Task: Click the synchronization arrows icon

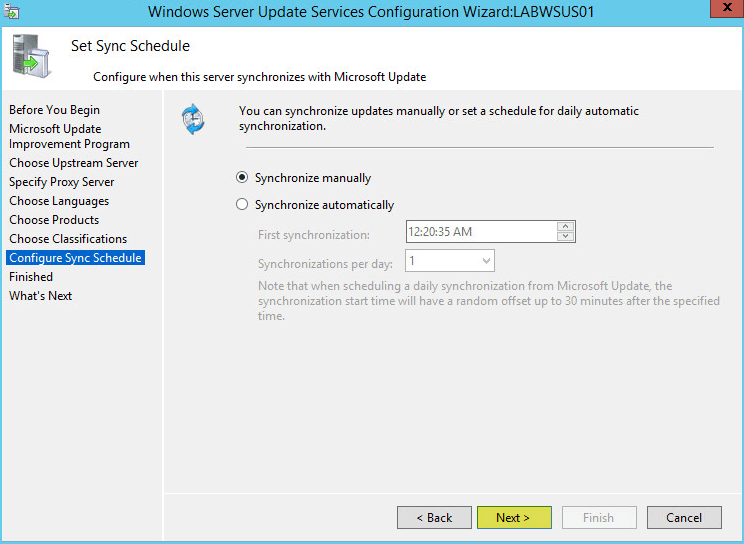Action: tap(193, 119)
